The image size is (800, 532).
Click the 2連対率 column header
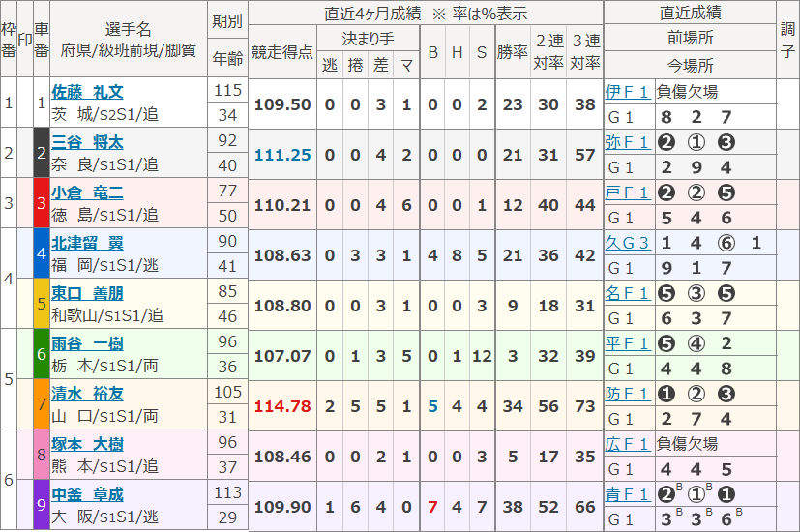coord(548,51)
